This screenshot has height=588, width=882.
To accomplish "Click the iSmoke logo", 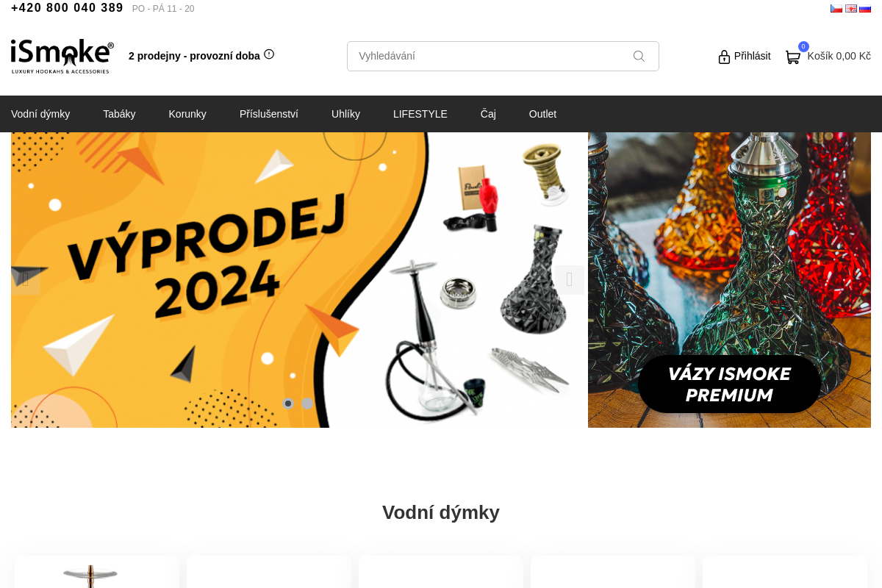I will (62, 56).
